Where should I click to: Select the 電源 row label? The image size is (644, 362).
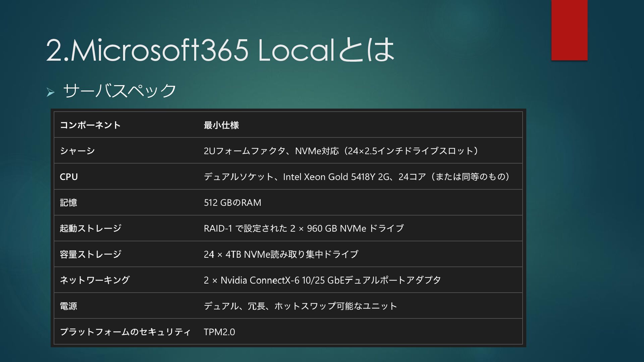click(68, 306)
